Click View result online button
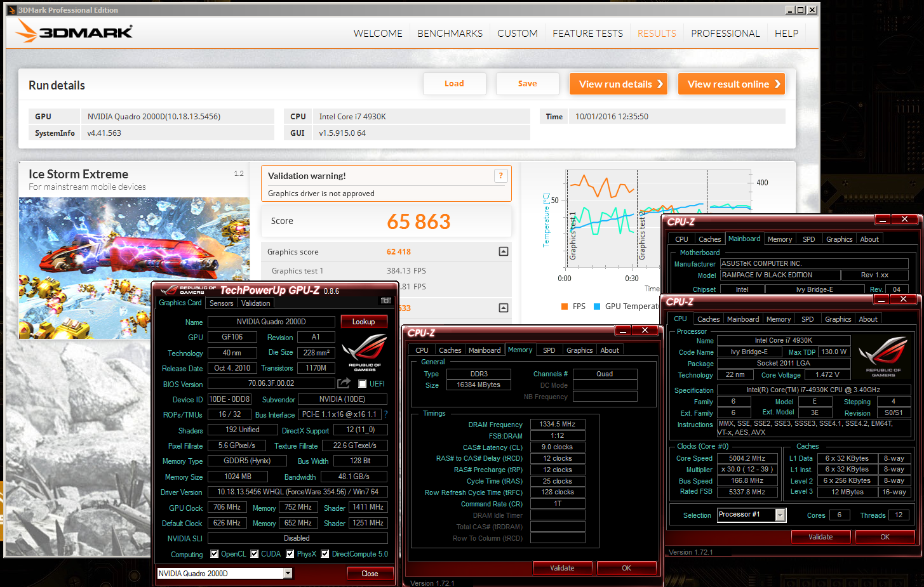This screenshot has width=924, height=587. pyautogui.click(x=732, y=84)
